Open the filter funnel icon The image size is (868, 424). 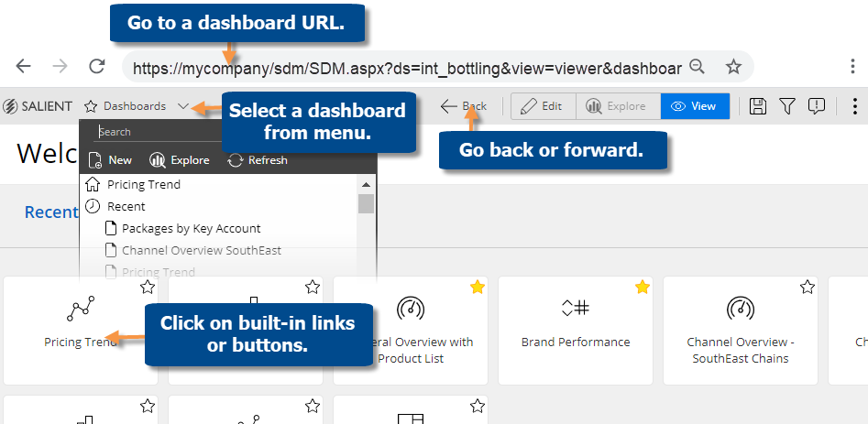[787, 106]
